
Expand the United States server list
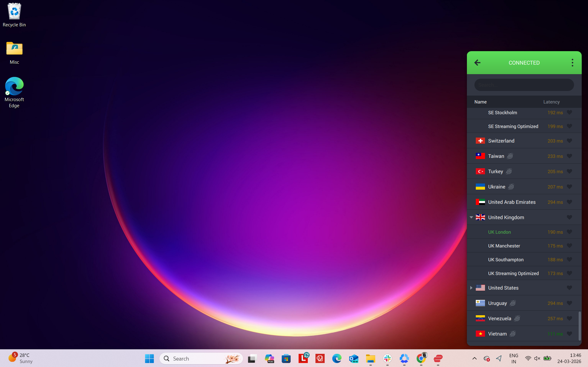click(x=471, y=288)
